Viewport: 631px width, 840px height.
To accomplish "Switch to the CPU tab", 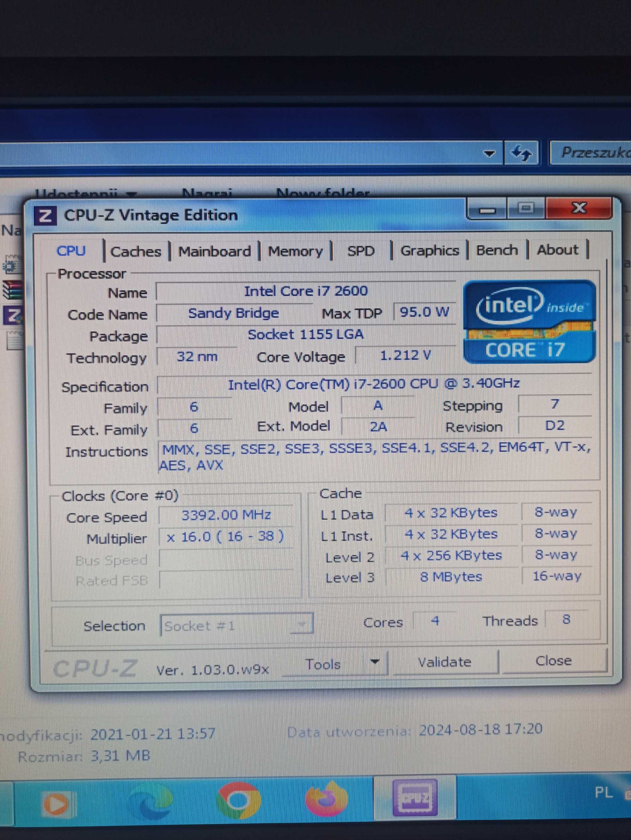I will tap(71, 251).
